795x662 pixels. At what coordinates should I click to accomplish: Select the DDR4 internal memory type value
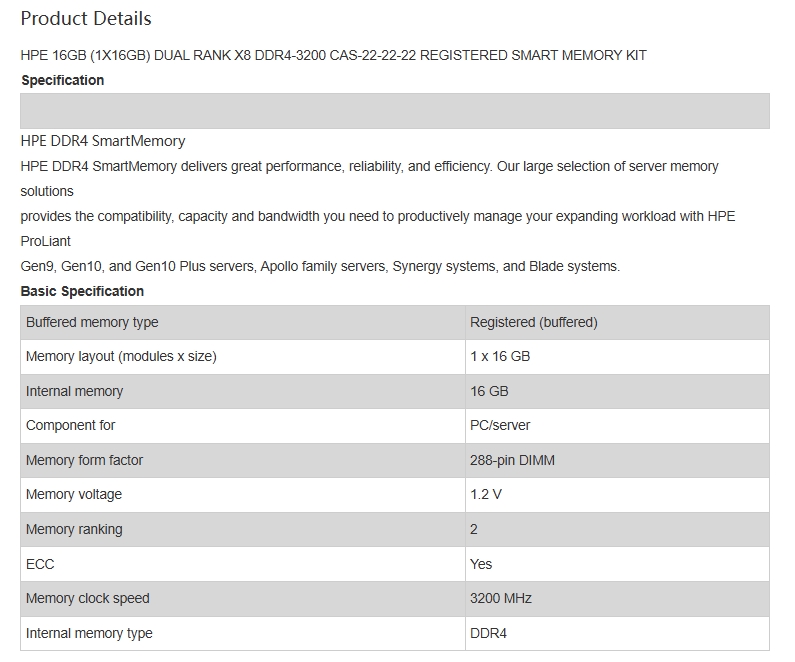488,633
